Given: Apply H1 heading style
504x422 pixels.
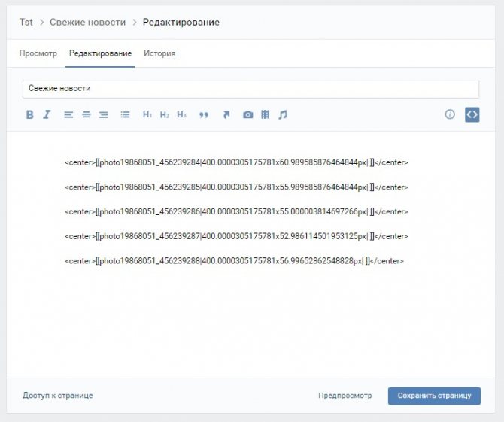Looking at the screenshot, I should 147,114.
